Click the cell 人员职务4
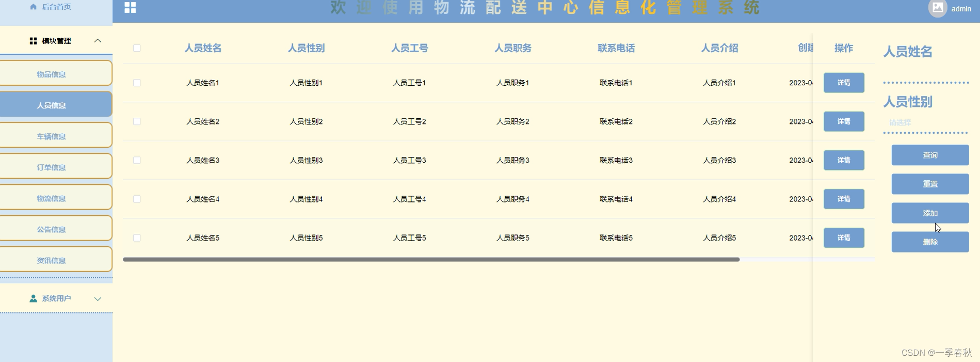980x362 pixels. 512,199
